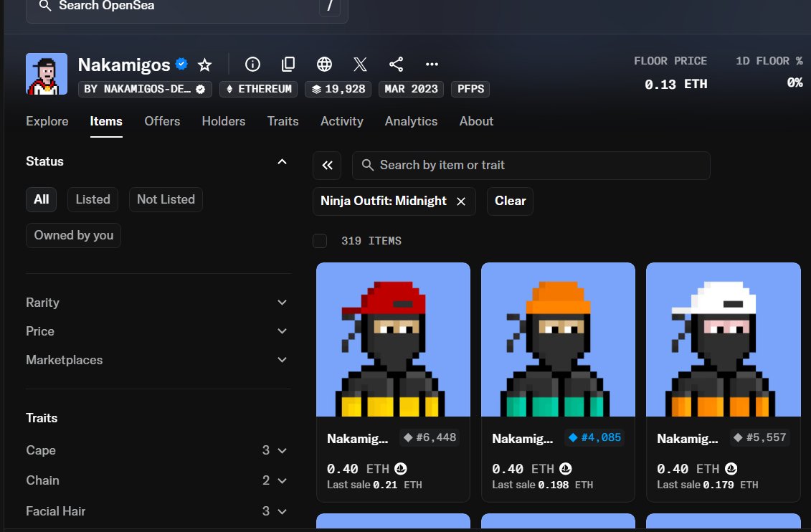Screen dimensions: 811x532
Task: Select the Items tab
Action: [106, 121]
